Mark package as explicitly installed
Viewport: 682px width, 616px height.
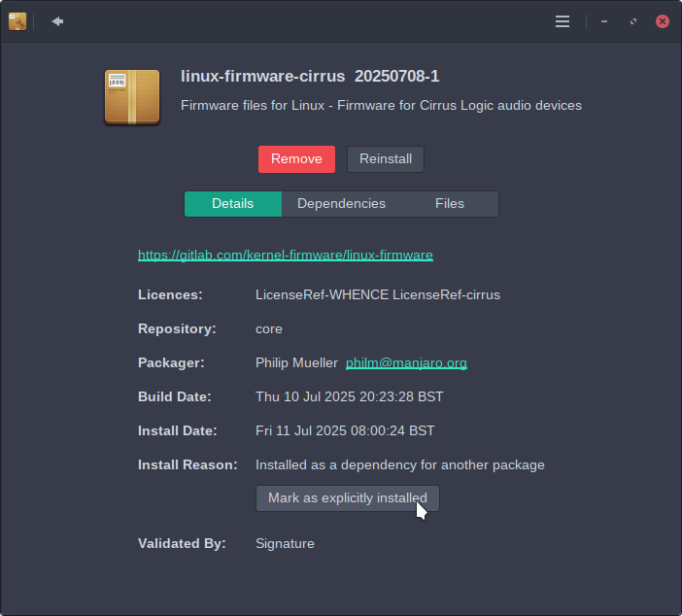[x=348, y=498]
